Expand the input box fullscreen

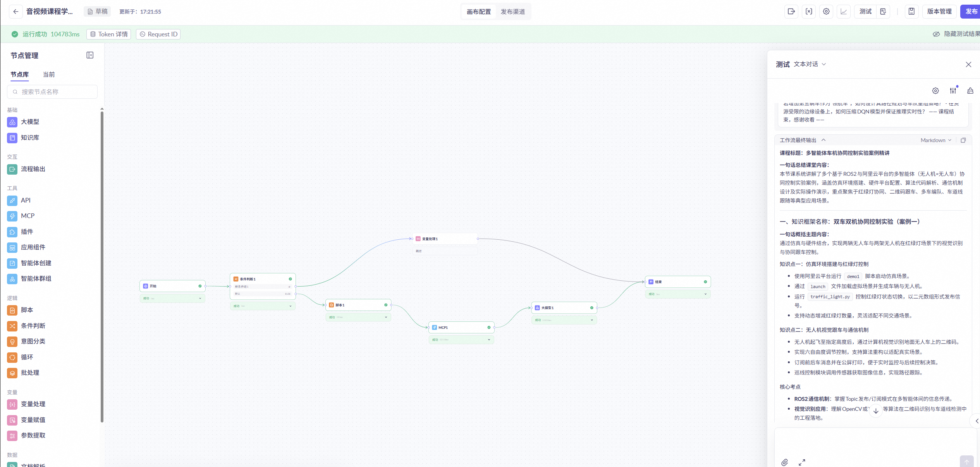click(x=802, y=462)
